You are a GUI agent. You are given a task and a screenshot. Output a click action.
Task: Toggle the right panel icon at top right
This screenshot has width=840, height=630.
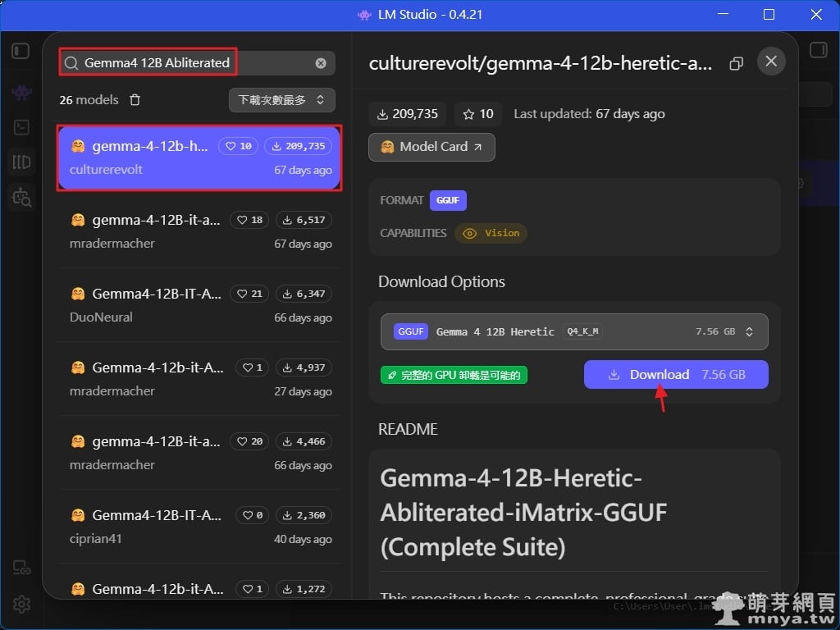818,50
